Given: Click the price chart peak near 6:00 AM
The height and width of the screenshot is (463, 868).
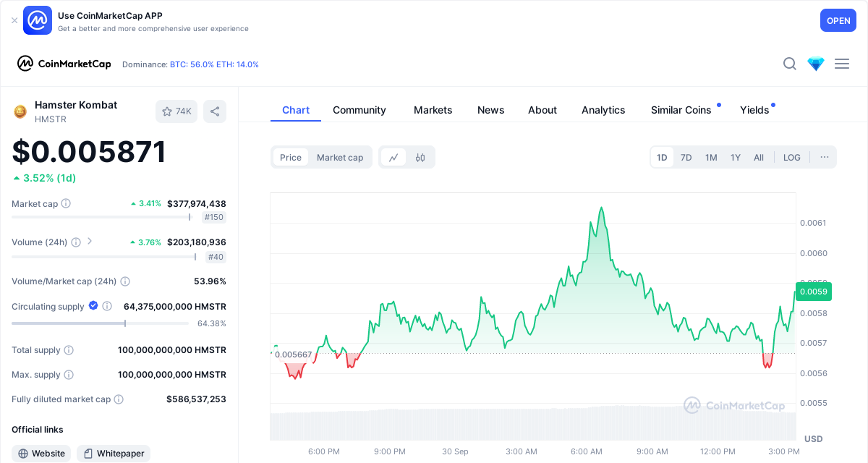Looking at the screenshot, I should [x=601, y=208].
